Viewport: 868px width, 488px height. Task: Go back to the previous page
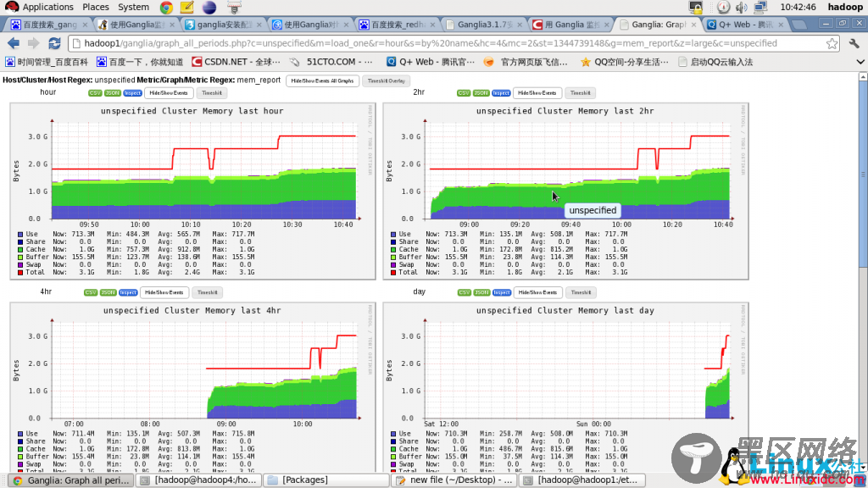pos(14,43)
